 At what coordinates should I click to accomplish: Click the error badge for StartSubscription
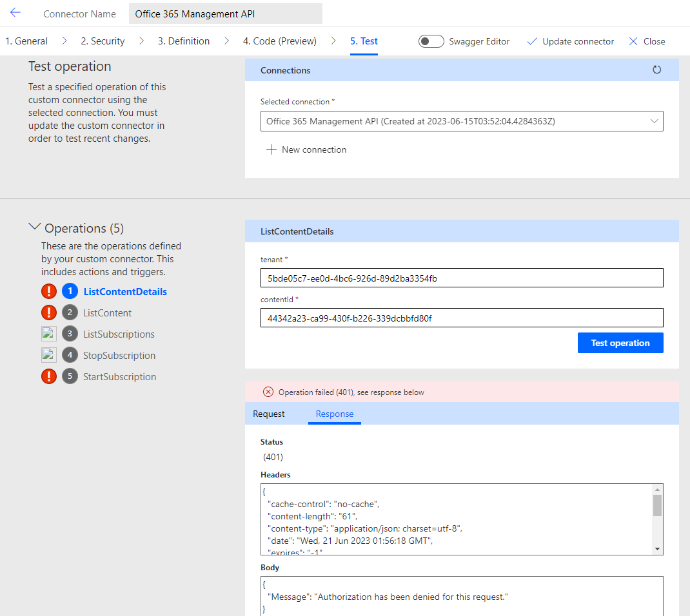click(x=48, y=376)
